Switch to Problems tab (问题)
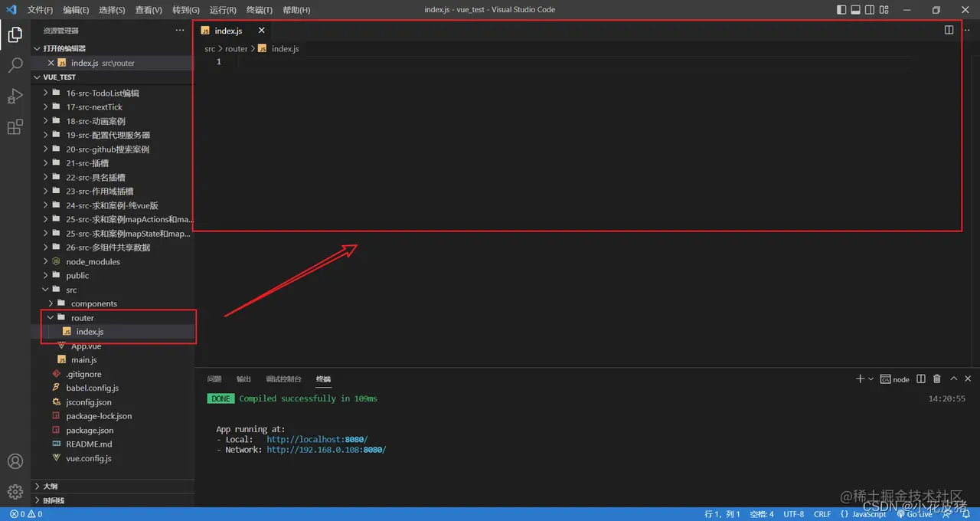The height and width of the screenshot is (521, 980). (214, 379)
